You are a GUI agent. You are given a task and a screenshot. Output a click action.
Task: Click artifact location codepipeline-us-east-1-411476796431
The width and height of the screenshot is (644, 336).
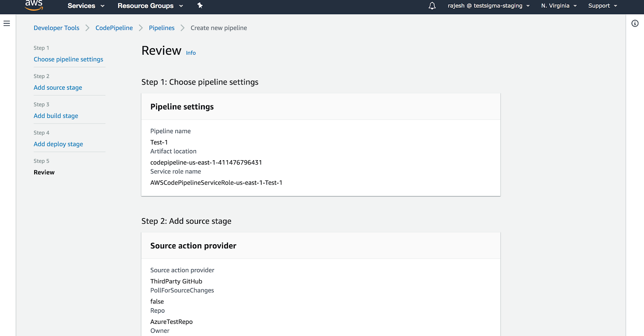(206, 162)
